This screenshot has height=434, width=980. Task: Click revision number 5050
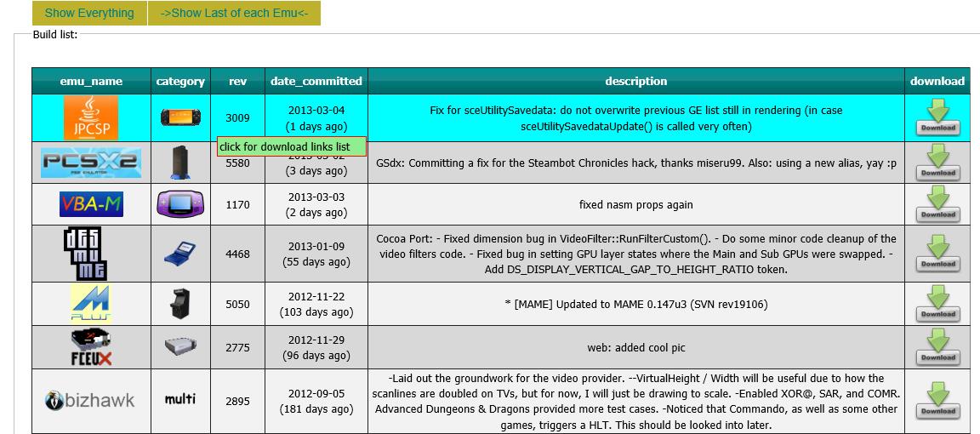click(x=237, y=304)
